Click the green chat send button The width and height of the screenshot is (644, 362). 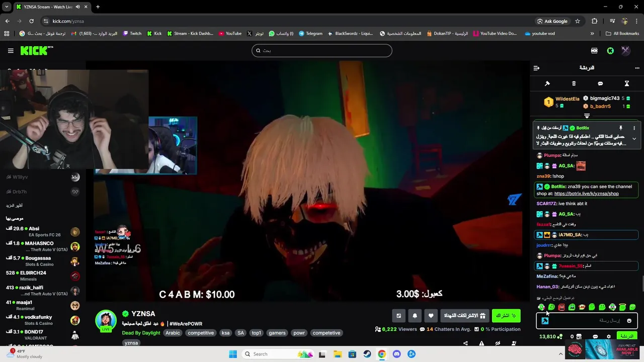coord(627,336)
